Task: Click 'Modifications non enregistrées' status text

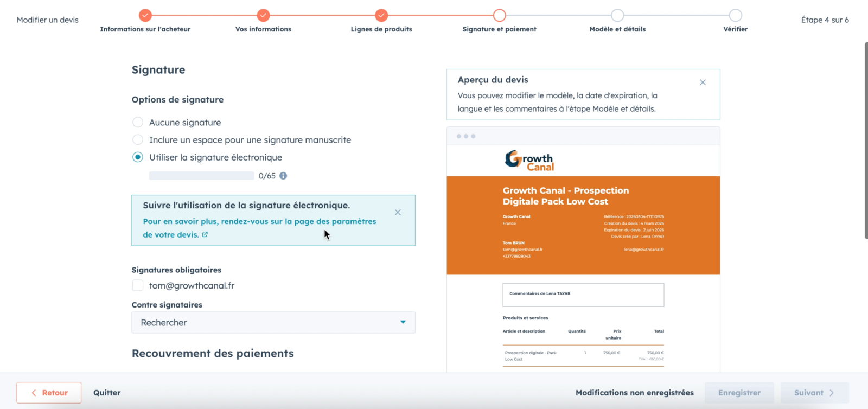Action: (x=635, y=393)
